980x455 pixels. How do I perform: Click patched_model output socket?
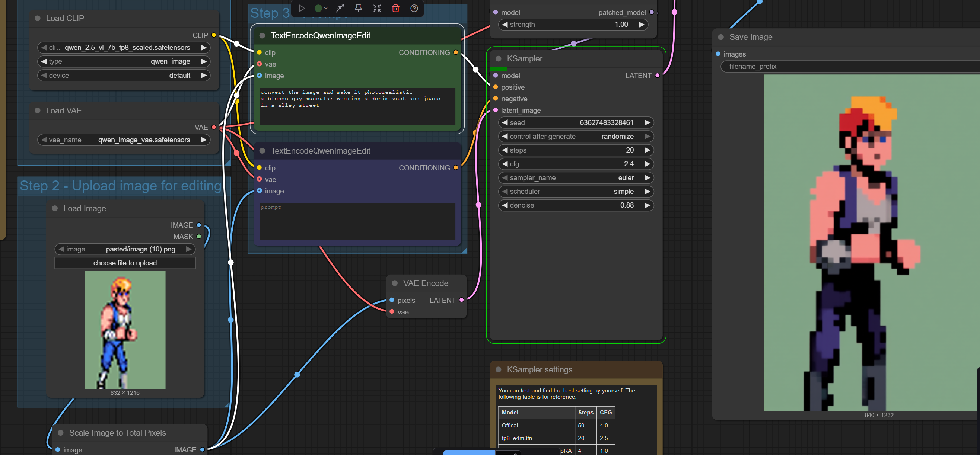[652, 12]
